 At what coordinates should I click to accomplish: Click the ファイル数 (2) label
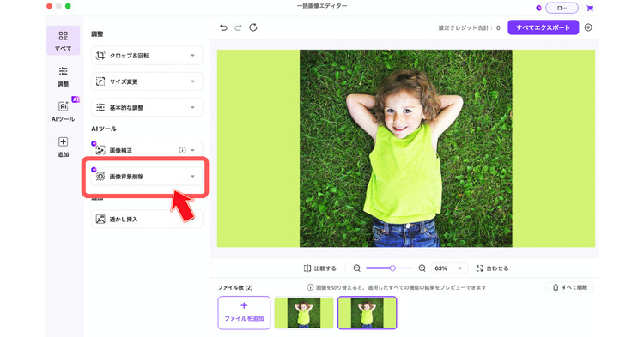click(235, 287)
